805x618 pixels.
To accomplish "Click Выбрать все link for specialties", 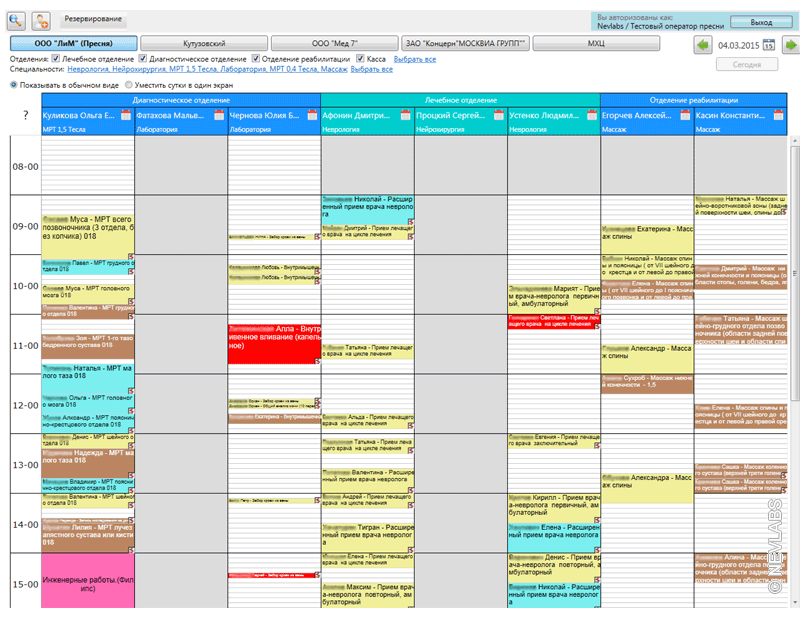I will click(x=371, y=69).
